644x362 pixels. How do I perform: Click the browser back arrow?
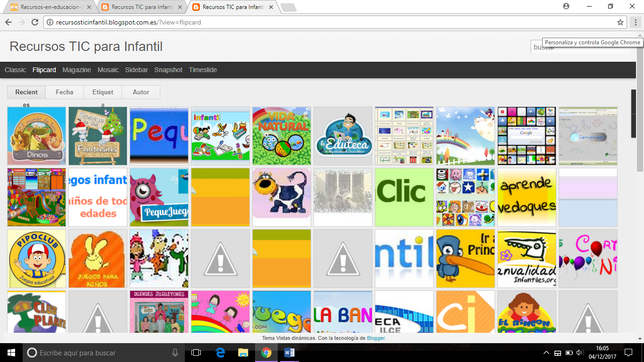8,22
